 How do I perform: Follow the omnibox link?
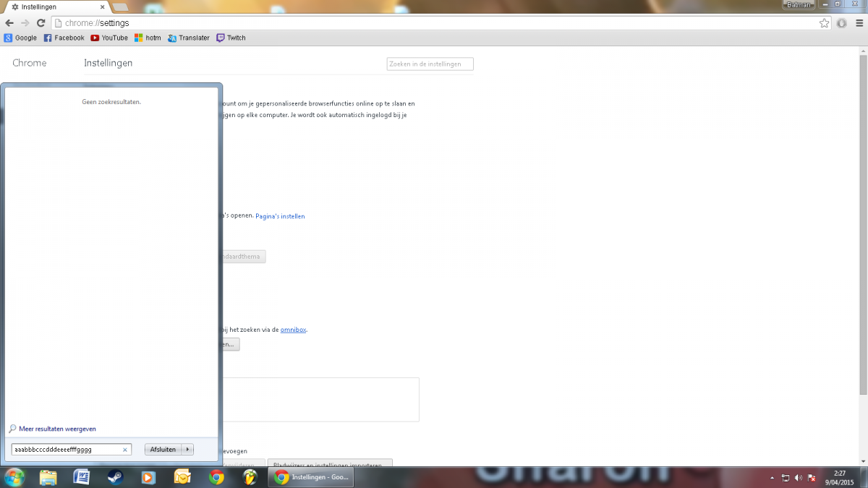tap(293, 330)
